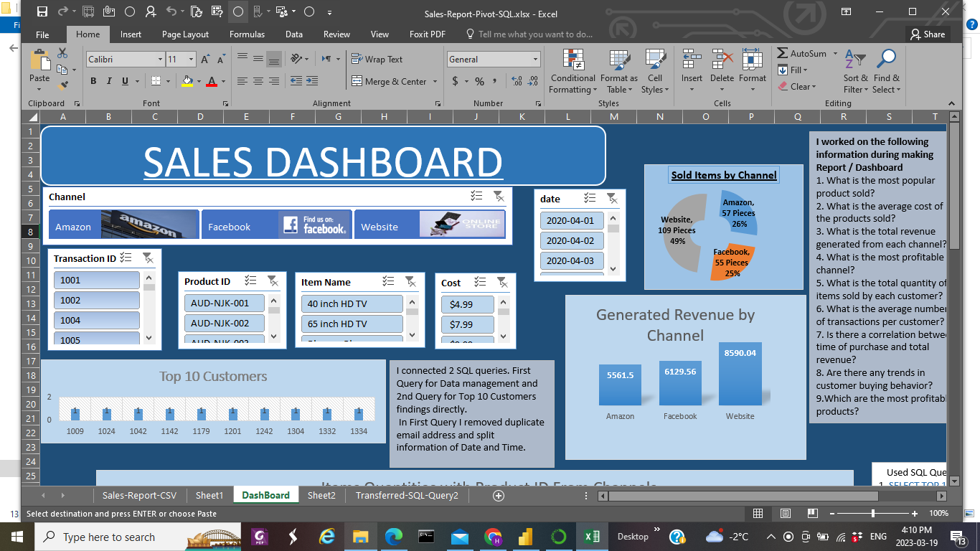
Task: Enable multi-select on the date slicer
Action: point(590,199)
